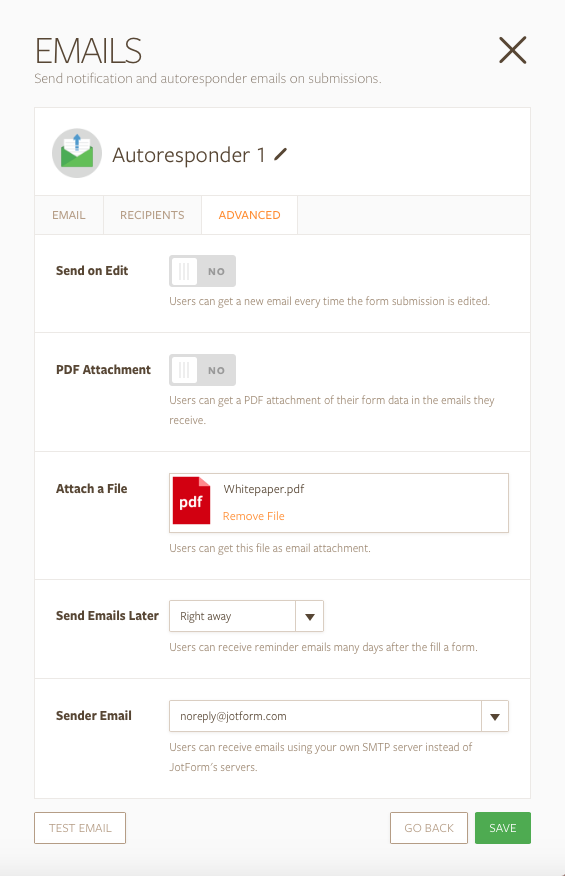Switch to the Email tab
This screenshot has height=876, width=565.
(x=69, y=215)
